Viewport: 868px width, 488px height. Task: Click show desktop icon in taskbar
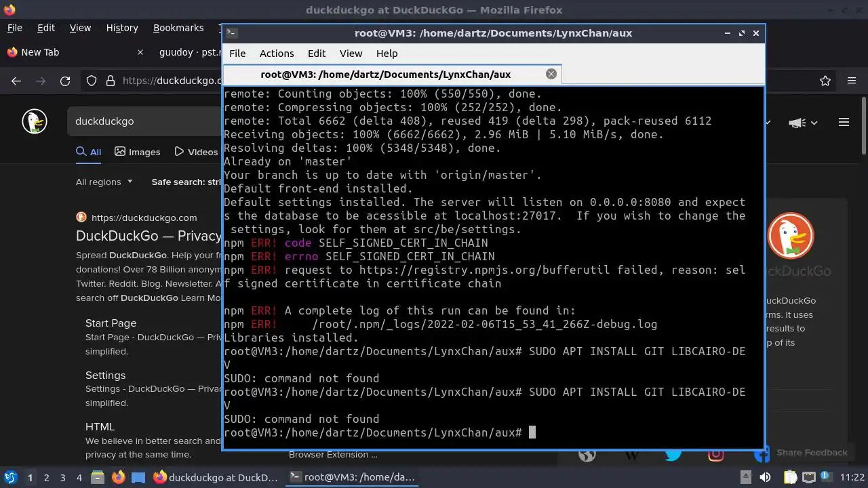click(x=138, y=477)
